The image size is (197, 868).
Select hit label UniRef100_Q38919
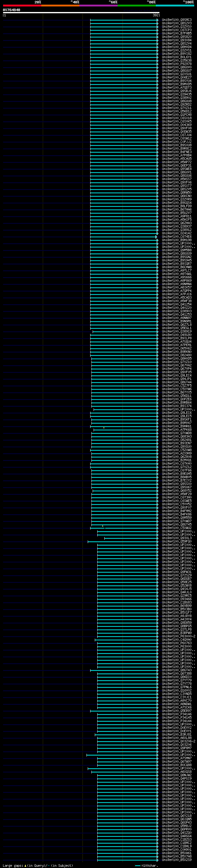176,331
